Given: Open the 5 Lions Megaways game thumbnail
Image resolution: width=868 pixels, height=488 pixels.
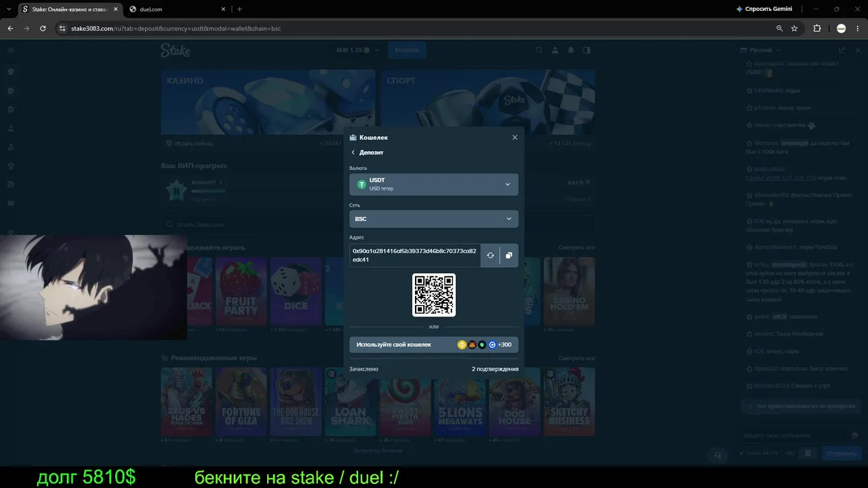Looking at the screenshot, I should pyautogui.click(x=460, y=402).
